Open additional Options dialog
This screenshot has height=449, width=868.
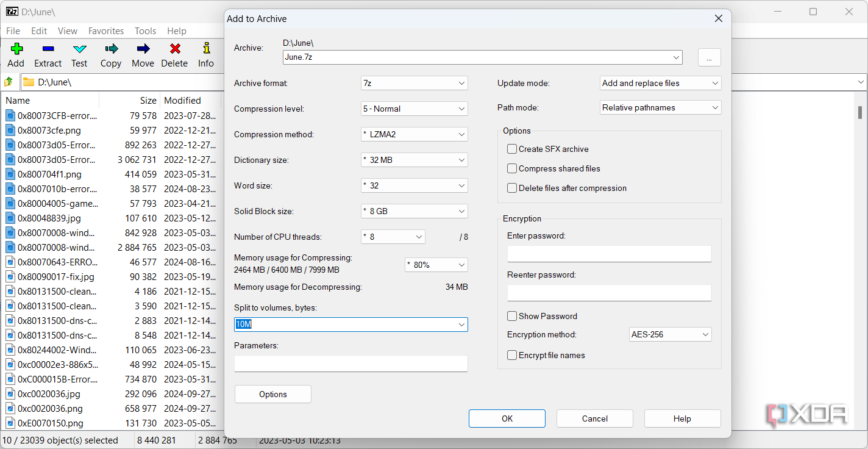(x=272, y=394)
